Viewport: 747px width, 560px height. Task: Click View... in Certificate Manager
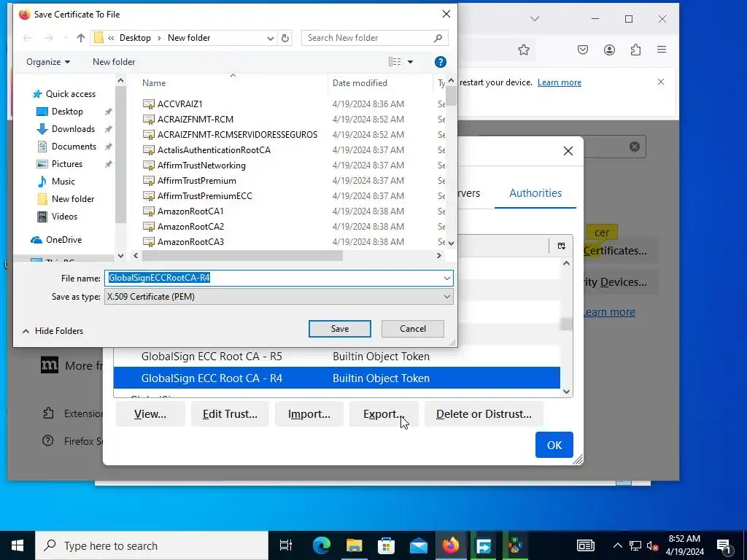point(150,414)
